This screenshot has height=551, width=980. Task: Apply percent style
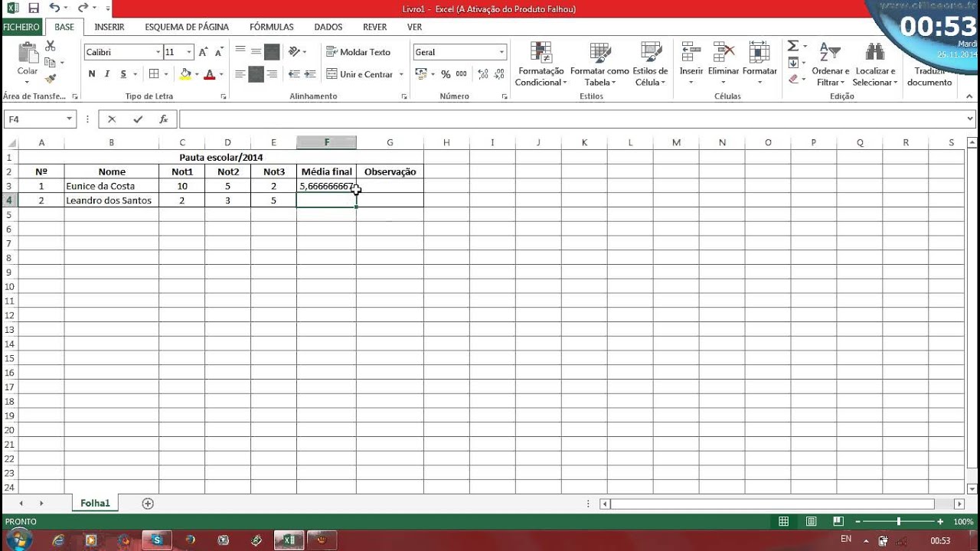(446, 74)
